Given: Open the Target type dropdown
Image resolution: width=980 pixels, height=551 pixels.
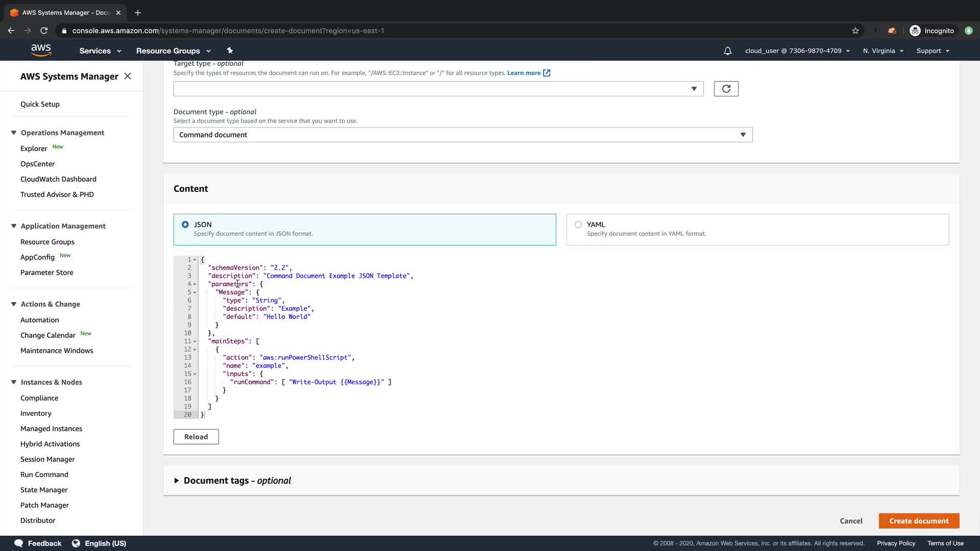Looking at the screenshot, I should pyautogui.click(x=438, y=89).
